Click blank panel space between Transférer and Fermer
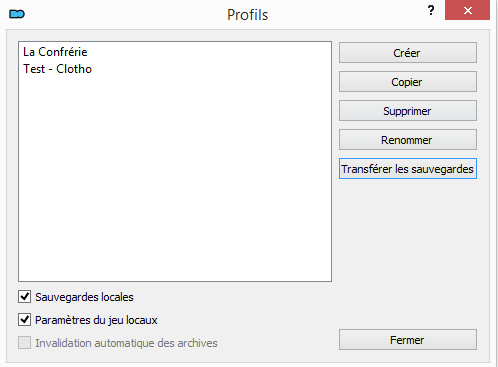498x367 pixels. [x=408, y=253]
